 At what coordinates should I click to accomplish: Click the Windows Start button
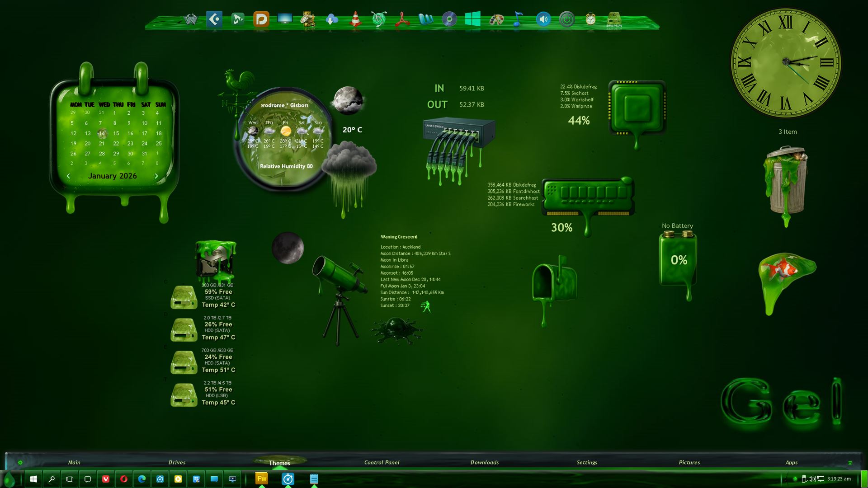point(33,479)
